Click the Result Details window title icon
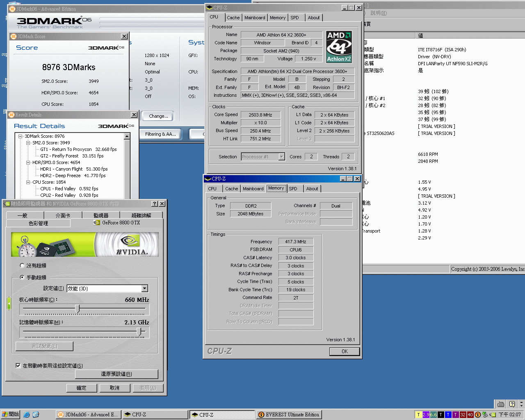This screenshot has width=525, height=420. 12,115
